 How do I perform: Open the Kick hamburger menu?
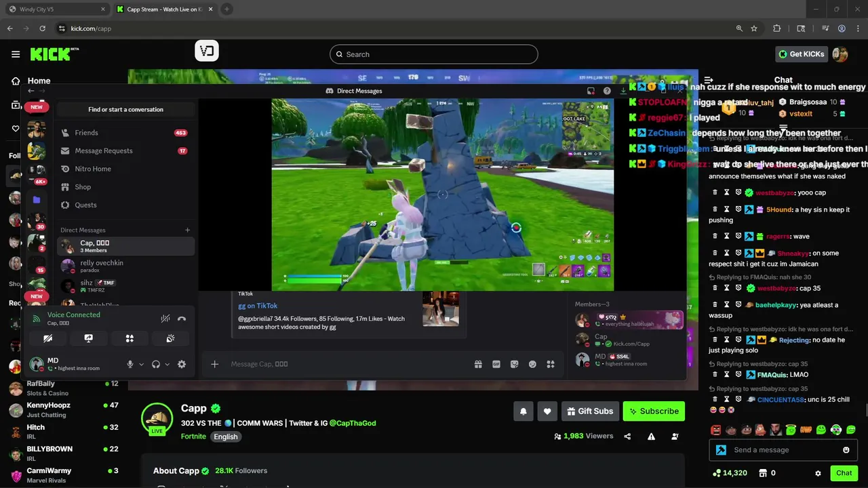(16, 54)
